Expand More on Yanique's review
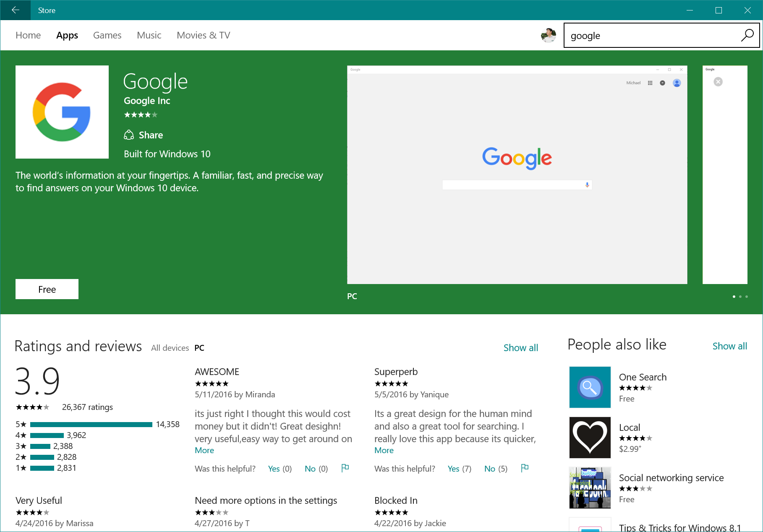 coord(384,450)
